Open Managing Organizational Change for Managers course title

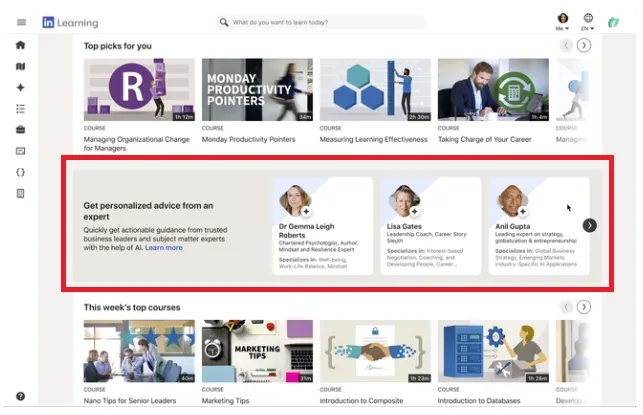coord(137,144)
